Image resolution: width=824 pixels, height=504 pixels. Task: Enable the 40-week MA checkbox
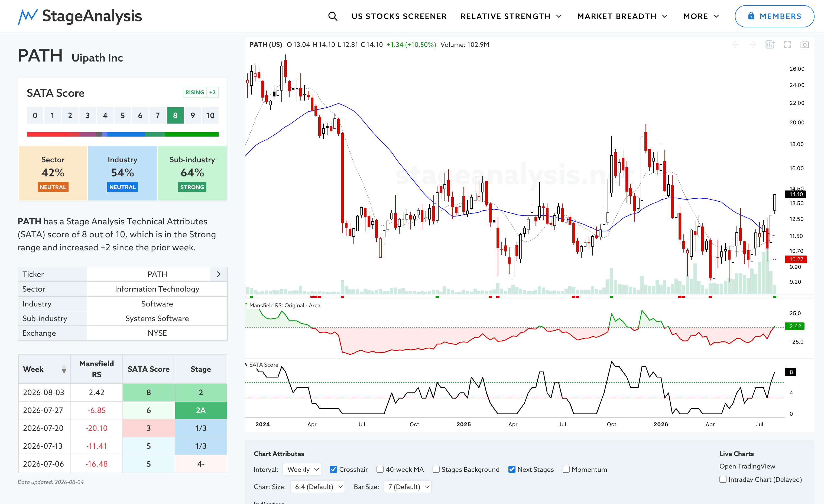tap(380, 469)
